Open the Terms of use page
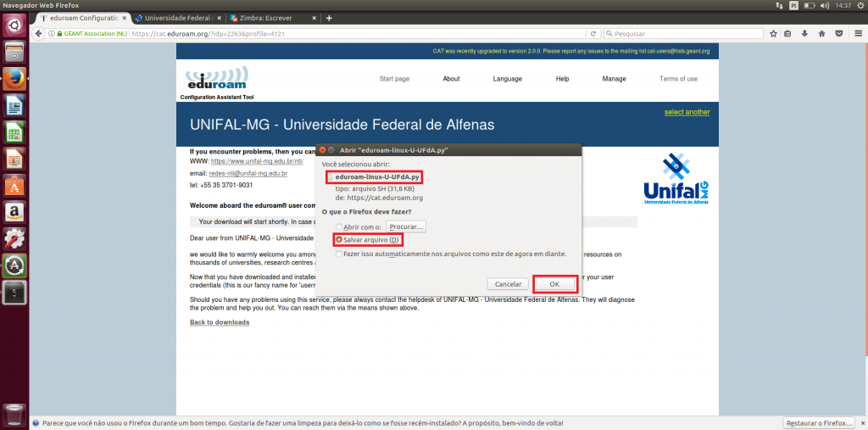The image size is (868, 430). click(x=678, y=79)
